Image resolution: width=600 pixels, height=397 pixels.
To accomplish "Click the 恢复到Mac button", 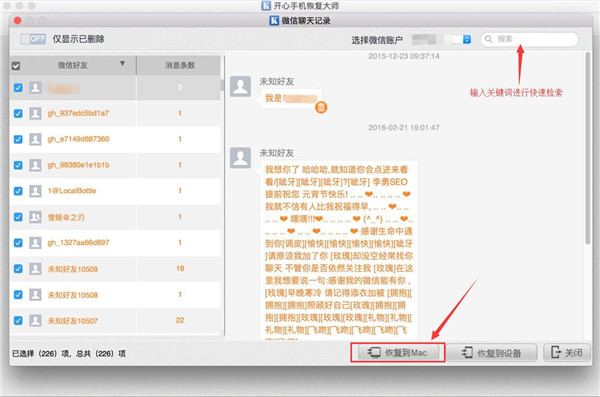I will (x=398, y=353).
